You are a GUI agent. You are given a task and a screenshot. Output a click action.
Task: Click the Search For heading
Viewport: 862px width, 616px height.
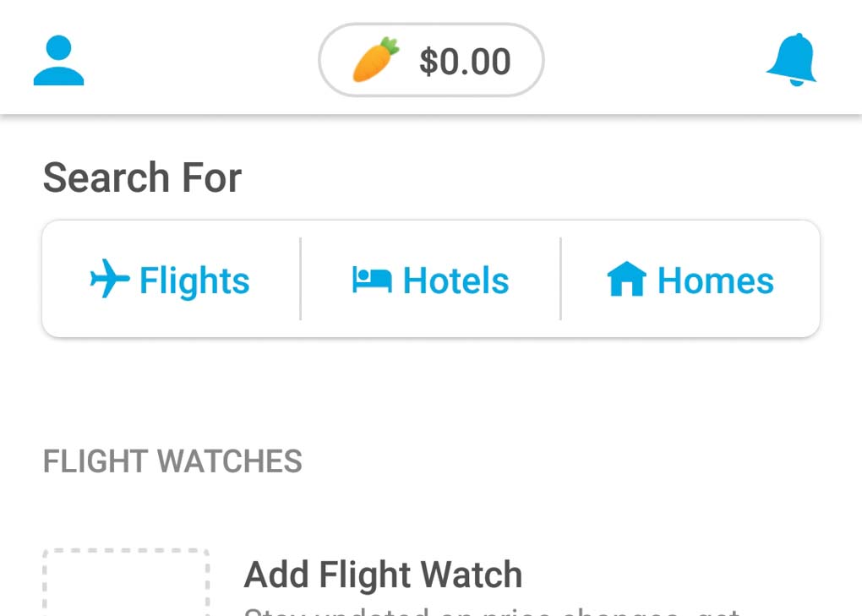tap(142, 178)
